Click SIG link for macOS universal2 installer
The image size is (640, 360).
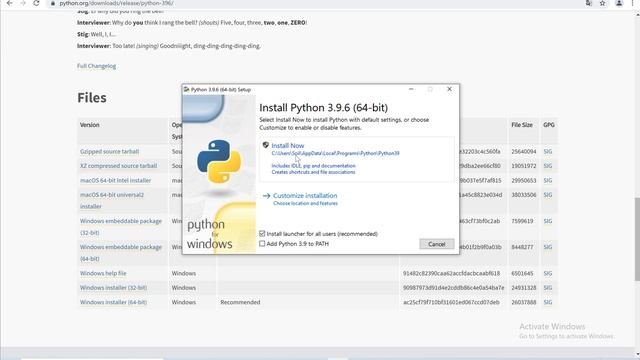point(548,195)
